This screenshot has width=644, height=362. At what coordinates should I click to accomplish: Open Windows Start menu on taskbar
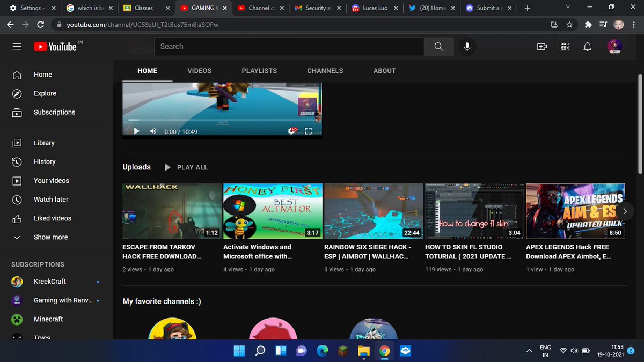point(239,351)
